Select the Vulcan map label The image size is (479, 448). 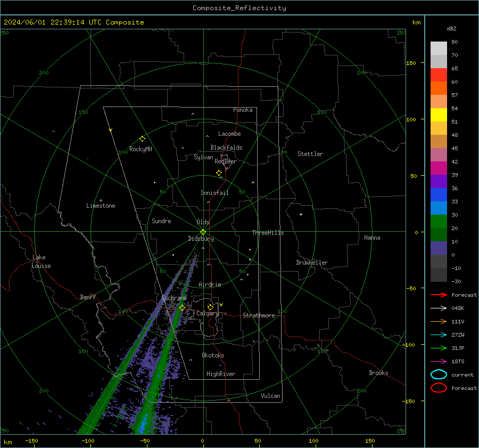pos(270,396)
